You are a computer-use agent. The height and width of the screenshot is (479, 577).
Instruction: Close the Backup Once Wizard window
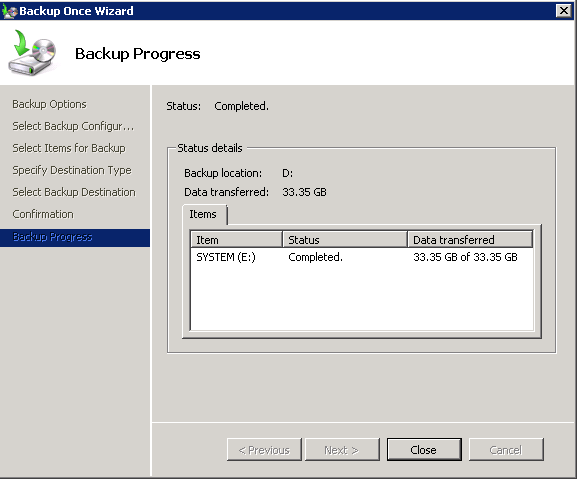click(563, 11)
